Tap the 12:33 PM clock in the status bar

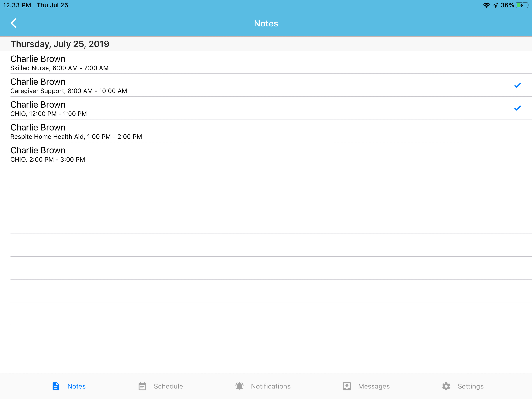(x=17, y=5)
